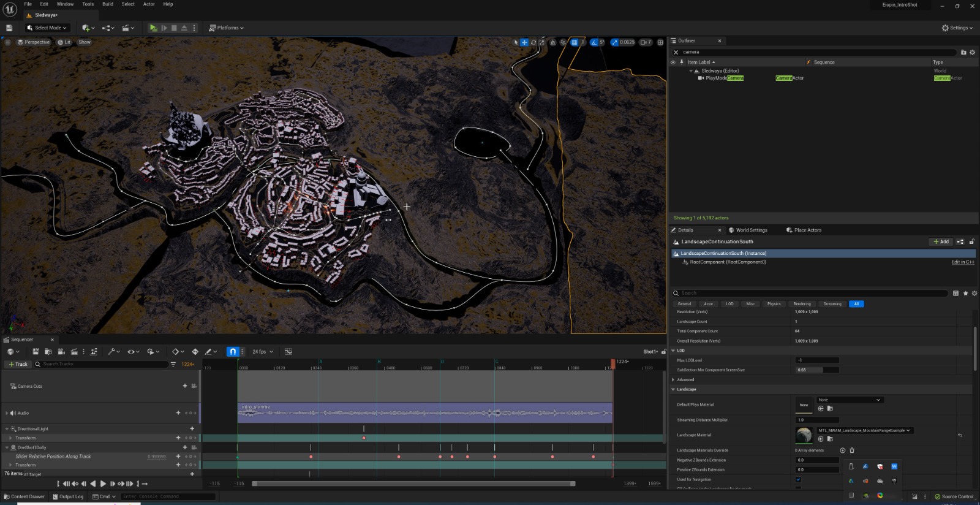Clear the Outliner camera search with X
This screenshot has height=505, width=980.
pos(676,52)
